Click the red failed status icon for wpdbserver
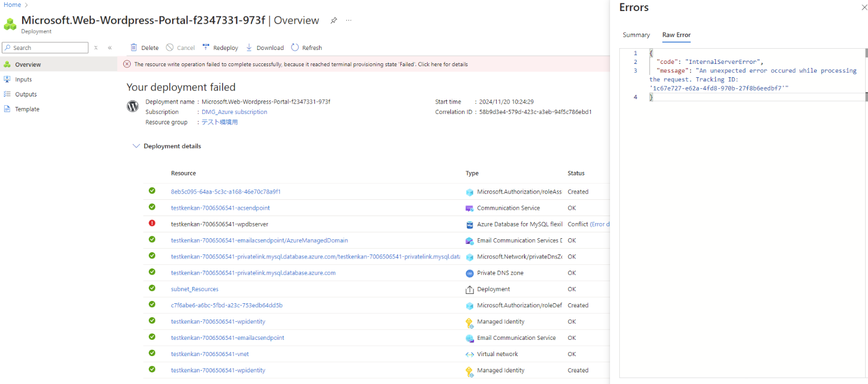 (152, 223)
